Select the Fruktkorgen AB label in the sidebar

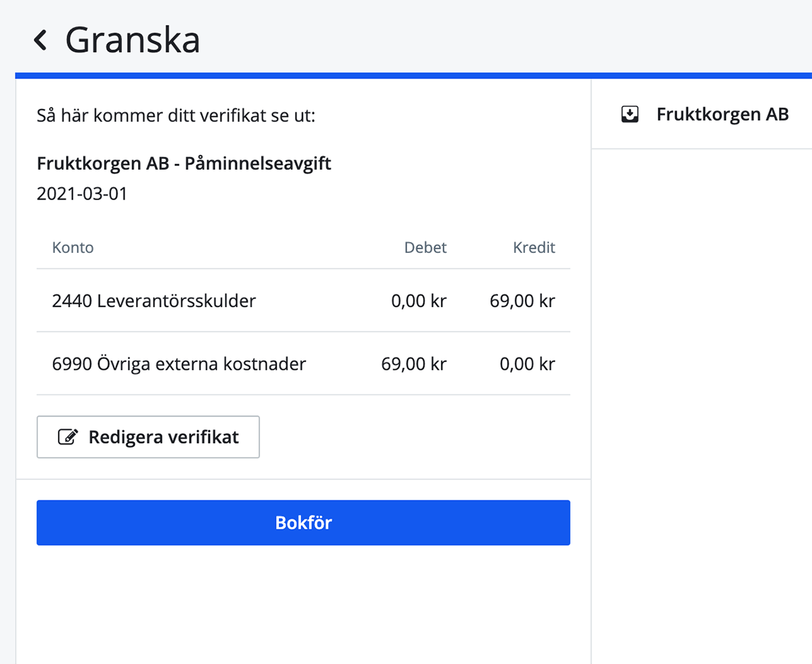722,114
